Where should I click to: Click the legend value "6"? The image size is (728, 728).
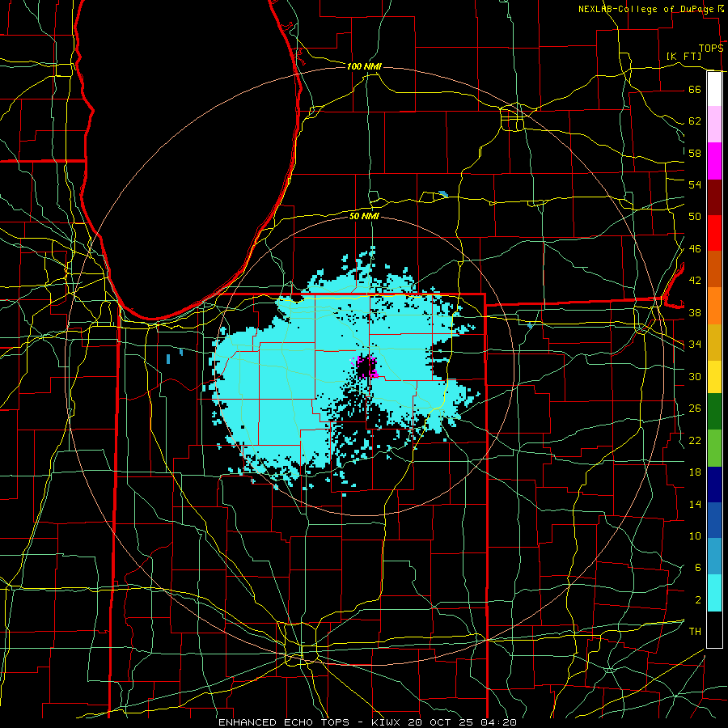pos(697,568)
